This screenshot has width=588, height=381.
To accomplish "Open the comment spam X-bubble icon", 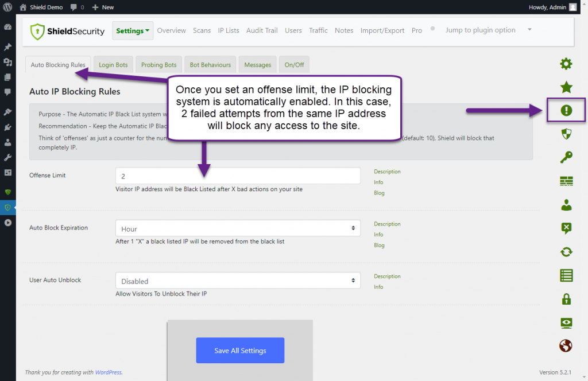I will click(566, 228).
